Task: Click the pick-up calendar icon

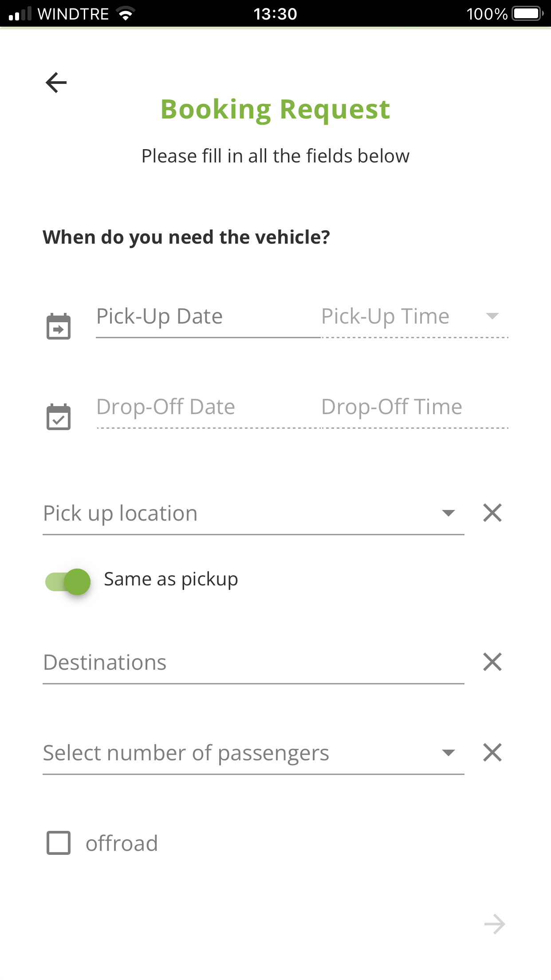Action: (x=59, y=326)
